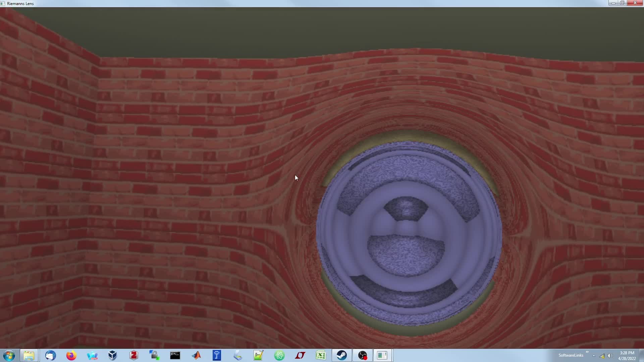Screen dimensions: 644x362
Task: Switch to OBS recording taskbar button
Action: 363,355
